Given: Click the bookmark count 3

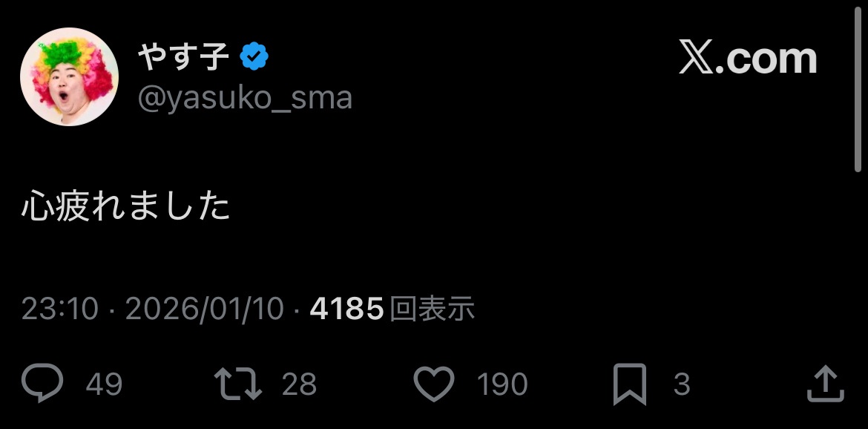Looking at the screenshot, I should [682, 384].
